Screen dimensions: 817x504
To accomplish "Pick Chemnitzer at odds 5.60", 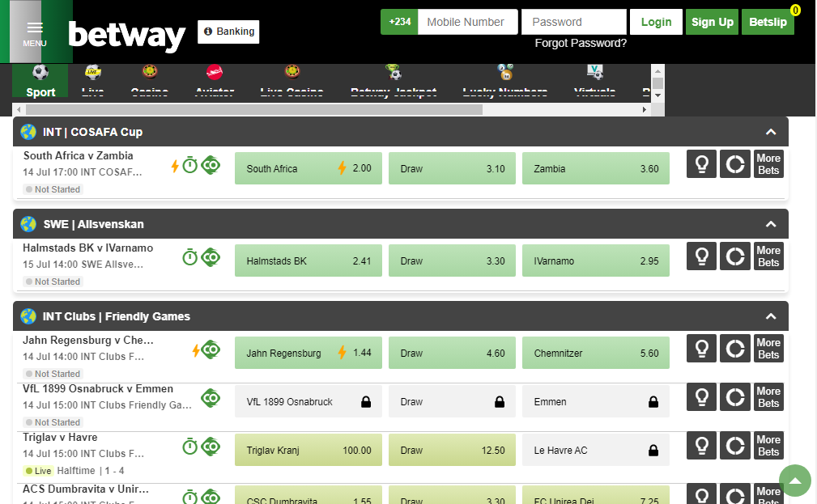I will pyautogui.click(x=596, y=353).
